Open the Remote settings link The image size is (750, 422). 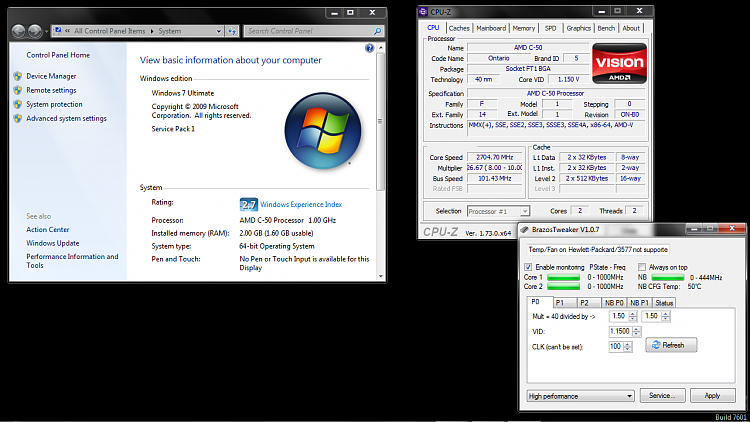(51, 90)
